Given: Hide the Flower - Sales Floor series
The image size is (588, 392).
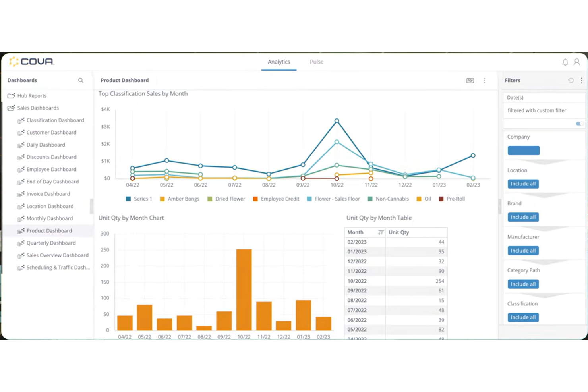Looking at the screenshot, I should (333, 199).
